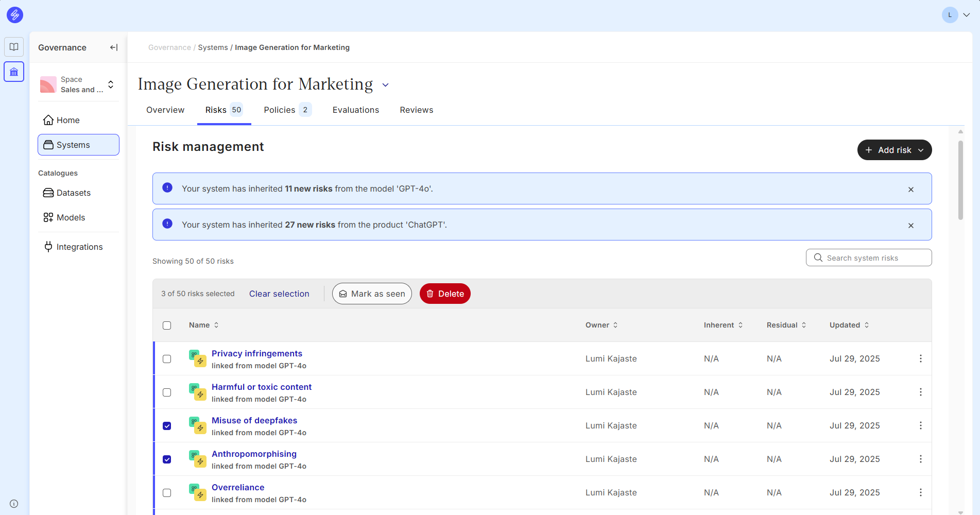Image resolution: width=980 pixels, height=515 pixels.
Task: Dismiss the ChatGPT inherited risks notification
Action: tap(910, 226)
